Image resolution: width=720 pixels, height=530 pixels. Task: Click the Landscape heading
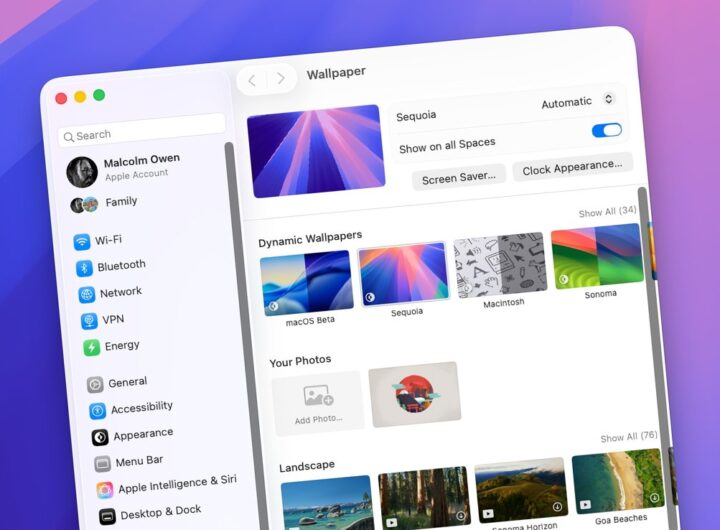coord(307,466)
